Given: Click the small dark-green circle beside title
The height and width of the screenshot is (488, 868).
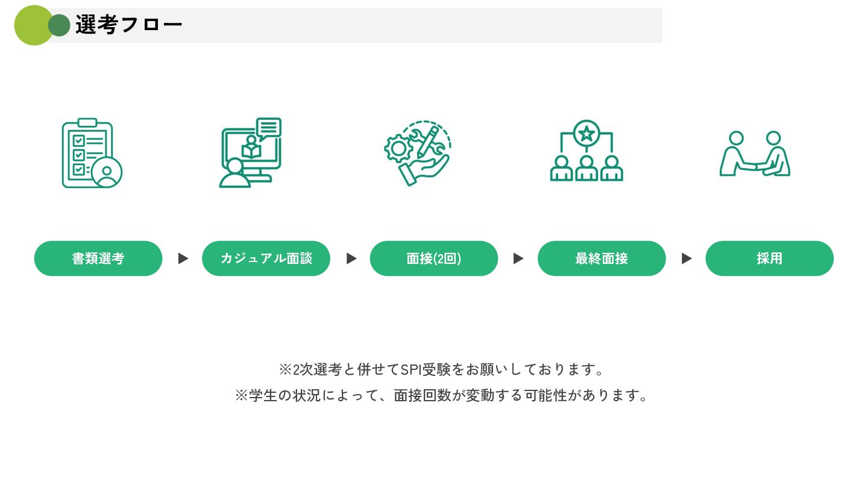Looking at the screenshot, I should [x=59, y=25].
